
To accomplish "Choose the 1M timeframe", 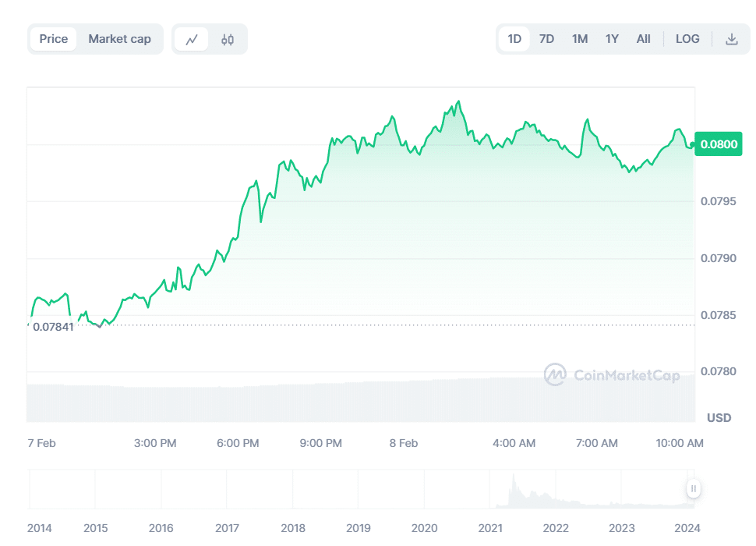I will pyautogui.click(x=579, y=38).
